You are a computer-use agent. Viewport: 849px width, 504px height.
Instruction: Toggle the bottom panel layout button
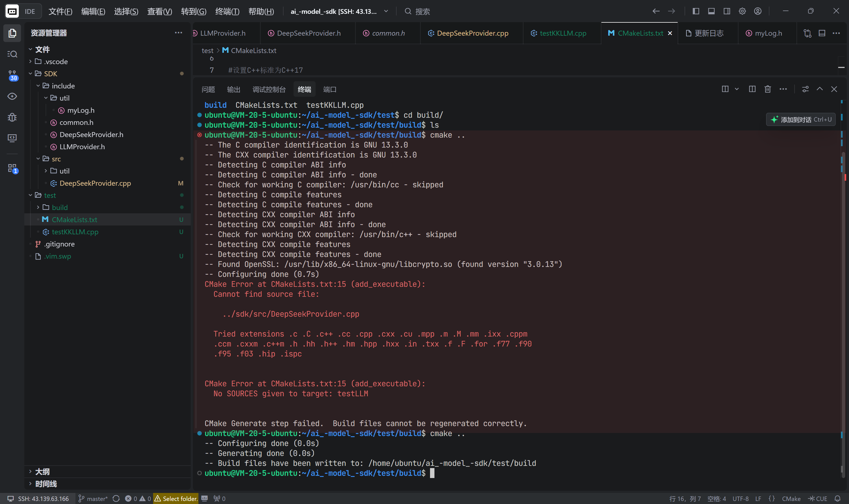tap(711, 11)
